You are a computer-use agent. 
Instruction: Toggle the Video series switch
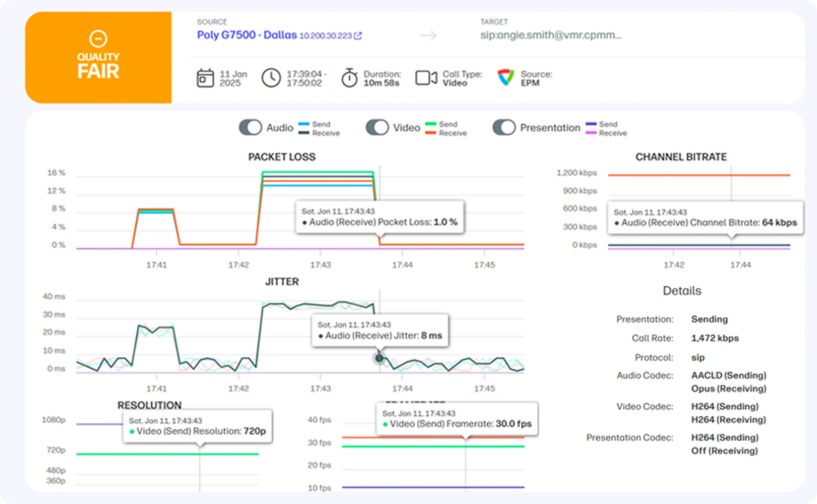pos(377,128)
